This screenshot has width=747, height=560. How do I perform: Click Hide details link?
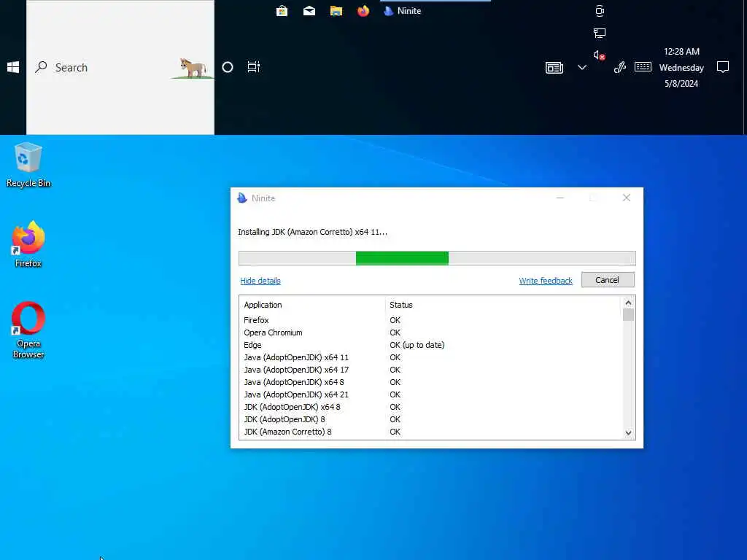260,281
